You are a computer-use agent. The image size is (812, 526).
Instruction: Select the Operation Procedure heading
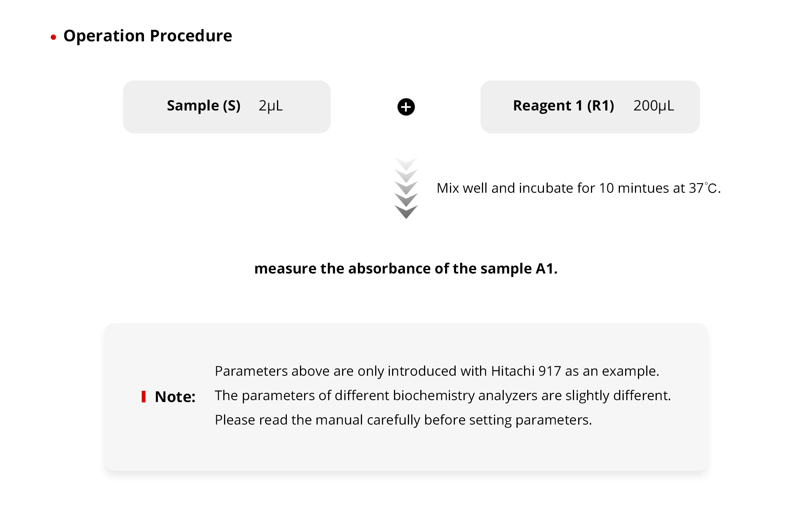[x=148, y=36]
